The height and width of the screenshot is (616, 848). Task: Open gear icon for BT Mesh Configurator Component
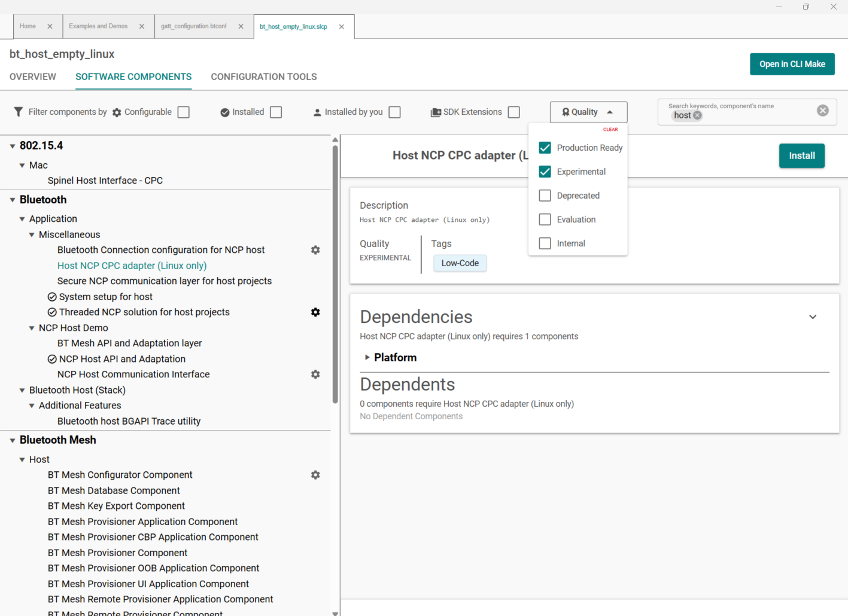pyautogui.click(x=315, y=475)
